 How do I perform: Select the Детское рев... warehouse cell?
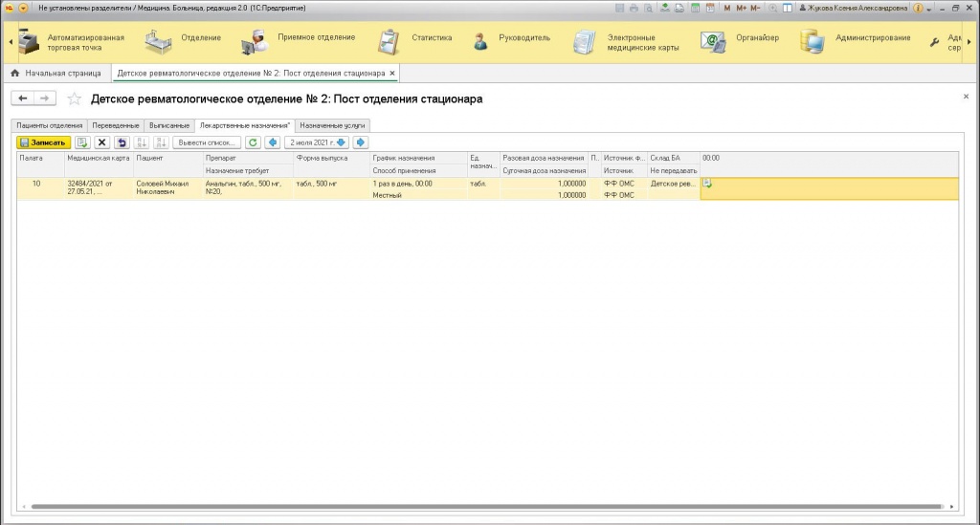(x=673, y=184)
